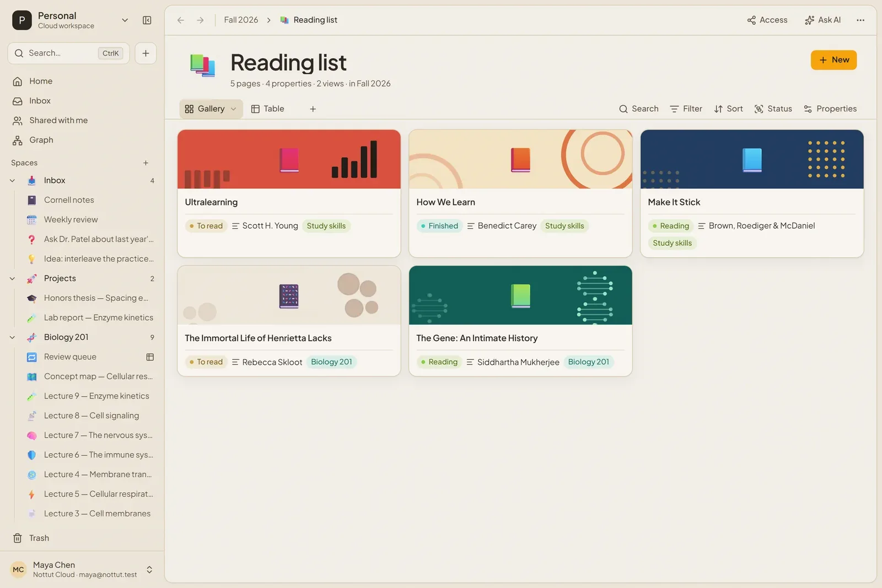Collapse the Projects space chevron
The image size is (882, 588).
[13, 279]
